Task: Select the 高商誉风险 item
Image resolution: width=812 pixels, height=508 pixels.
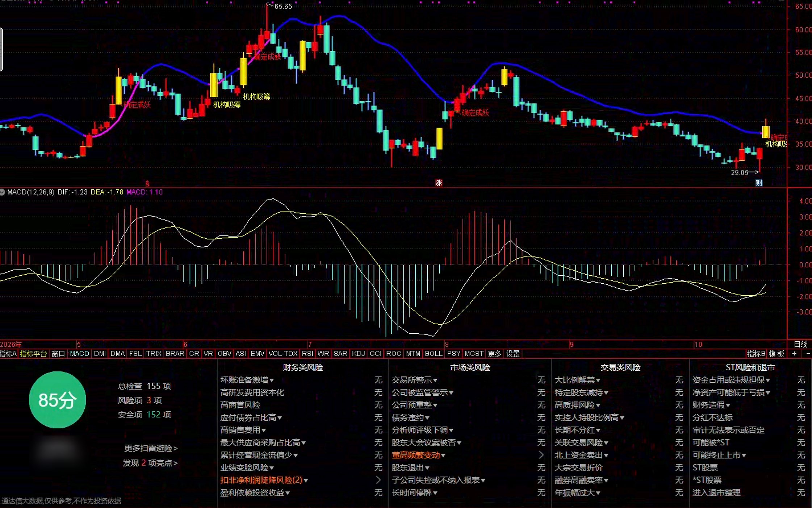Action: coord(240,405)
